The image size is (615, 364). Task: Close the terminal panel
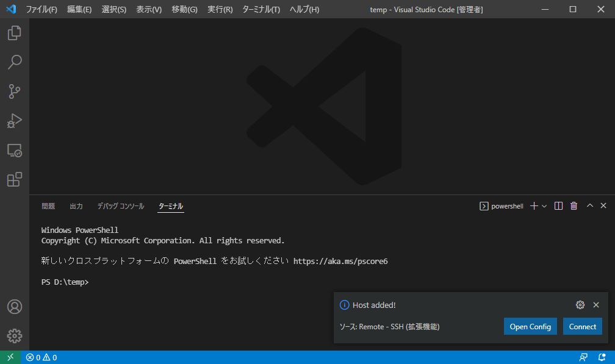[x=603, y=205]
